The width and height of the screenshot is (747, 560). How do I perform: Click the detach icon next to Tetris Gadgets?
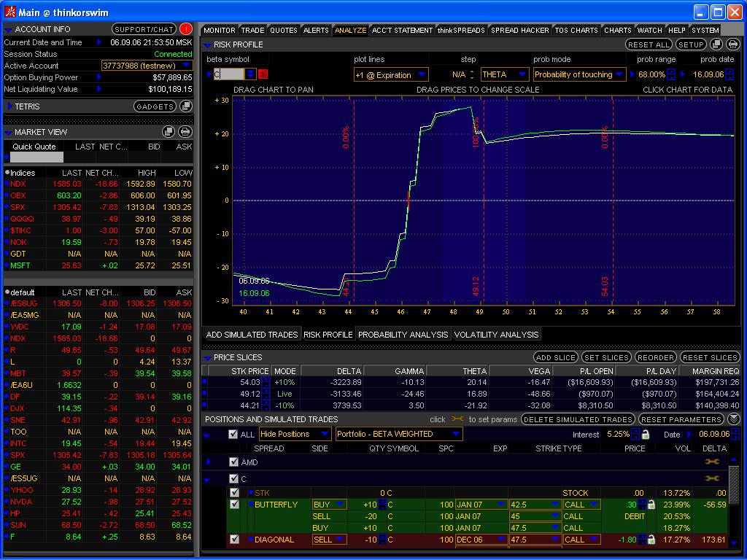tap(186, 106)
